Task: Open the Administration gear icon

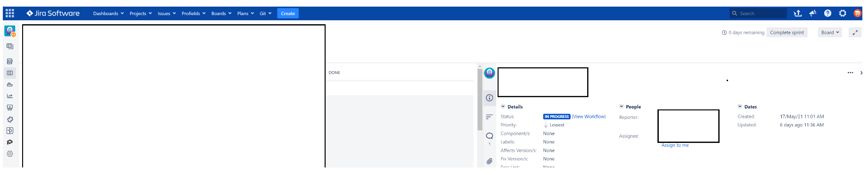Action: (x=843, y=13)
